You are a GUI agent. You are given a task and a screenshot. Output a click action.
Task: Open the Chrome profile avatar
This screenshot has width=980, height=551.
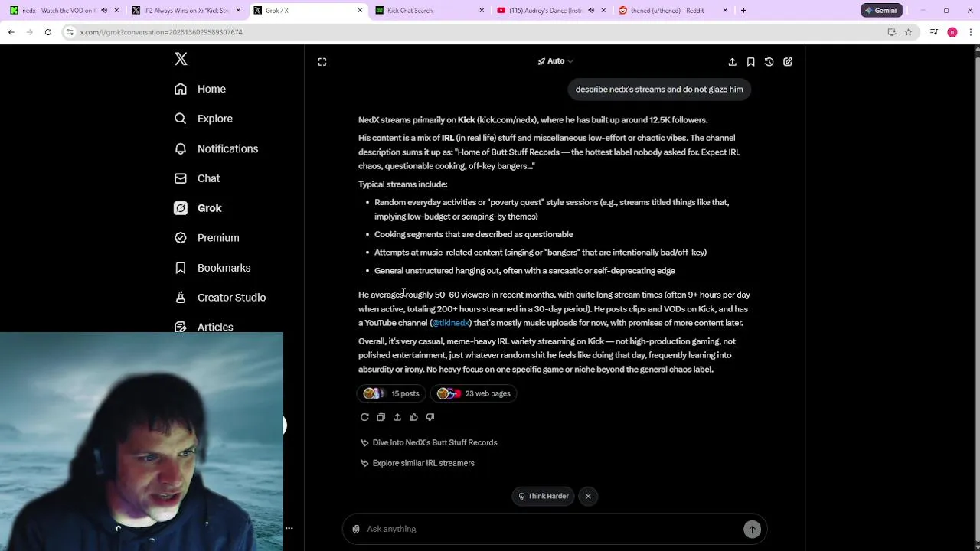pos(952,32)
